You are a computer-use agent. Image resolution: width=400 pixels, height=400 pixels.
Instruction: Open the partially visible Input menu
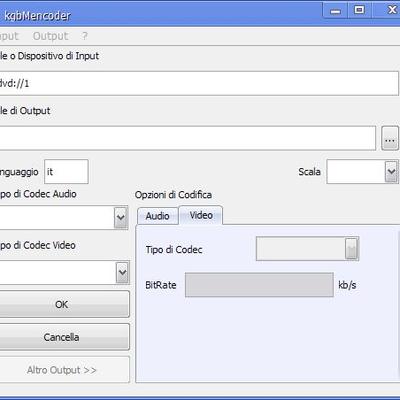(9, 36)
